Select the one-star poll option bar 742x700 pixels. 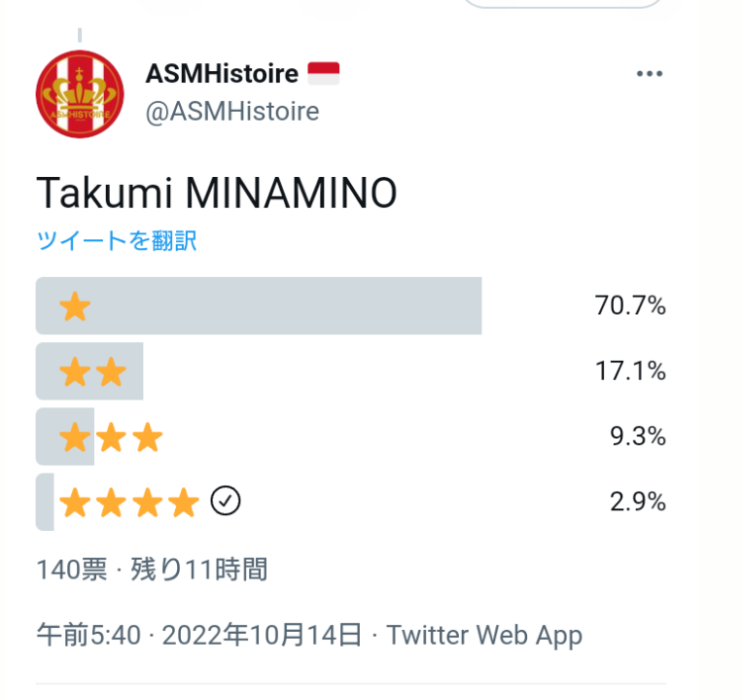tap(351, 305)
